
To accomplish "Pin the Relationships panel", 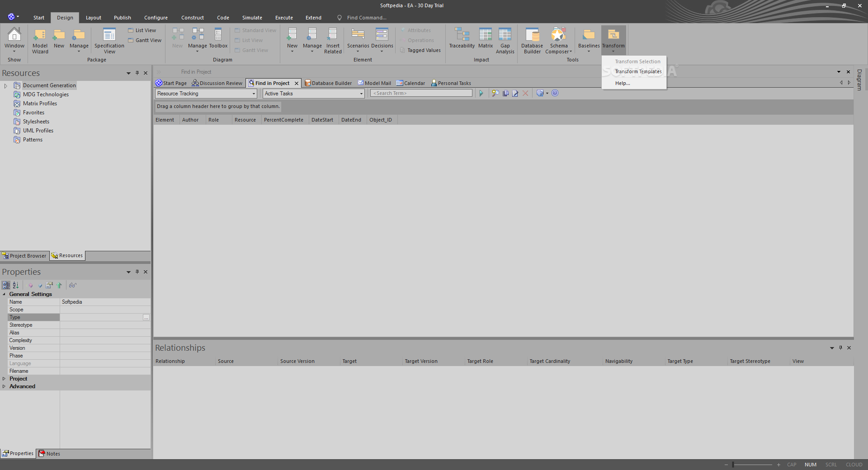I will click(840, 348).
